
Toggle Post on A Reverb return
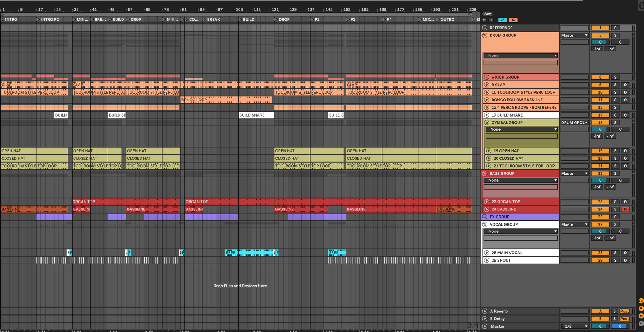[625, 311]
